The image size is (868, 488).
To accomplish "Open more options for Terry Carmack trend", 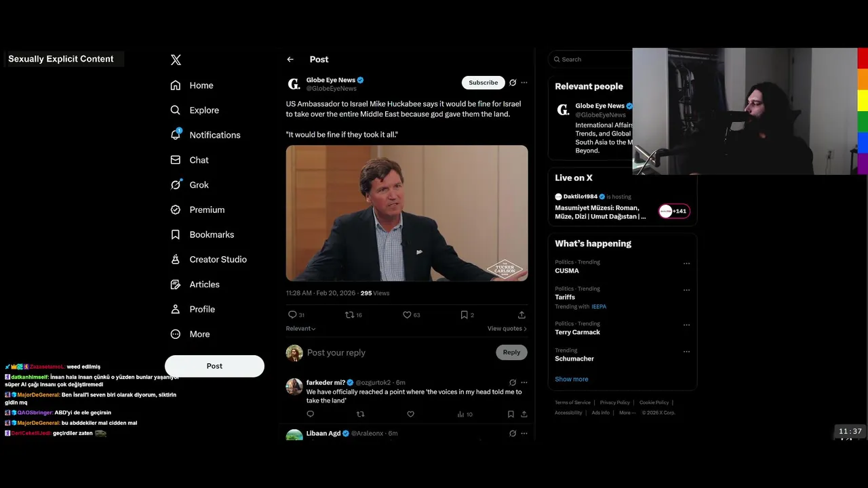I will pyautogui.click(x=686, y=325).
